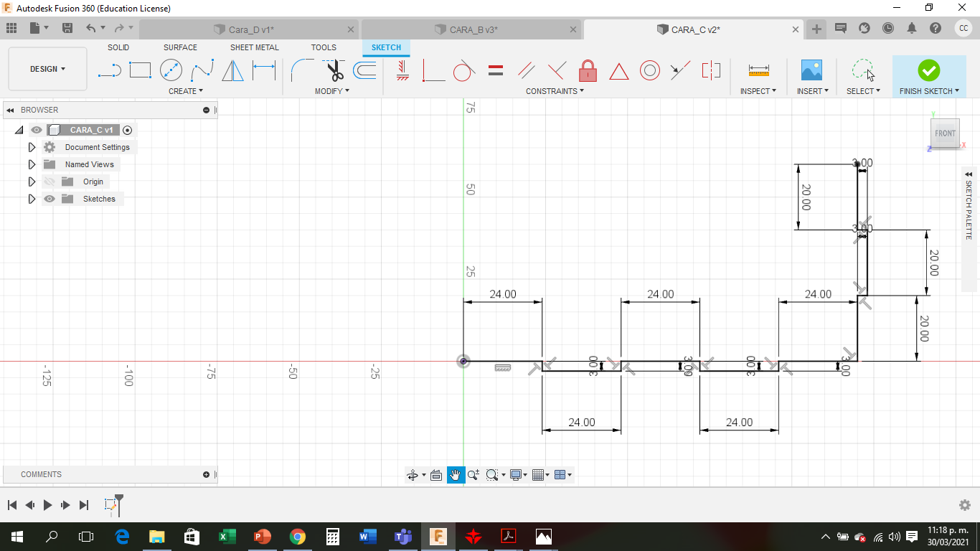Activate the Select tool icon
980x551 pixels.
pyautogui.click(x=863, y=70)
